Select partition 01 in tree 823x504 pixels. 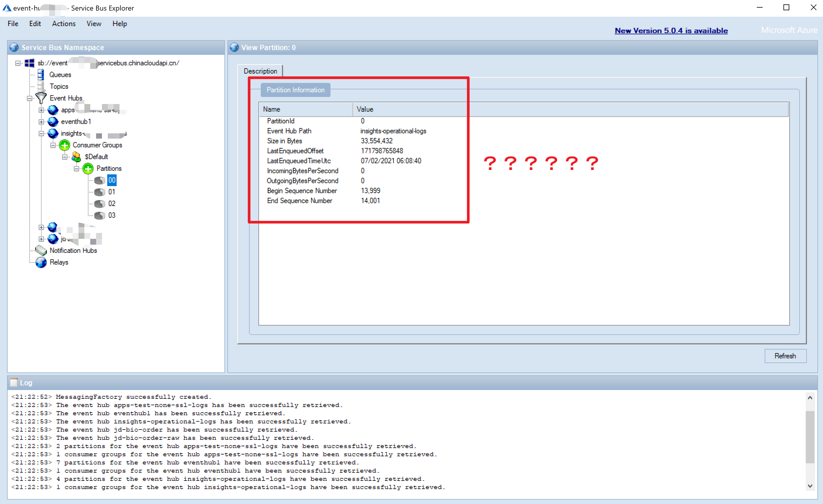[112, 192]
